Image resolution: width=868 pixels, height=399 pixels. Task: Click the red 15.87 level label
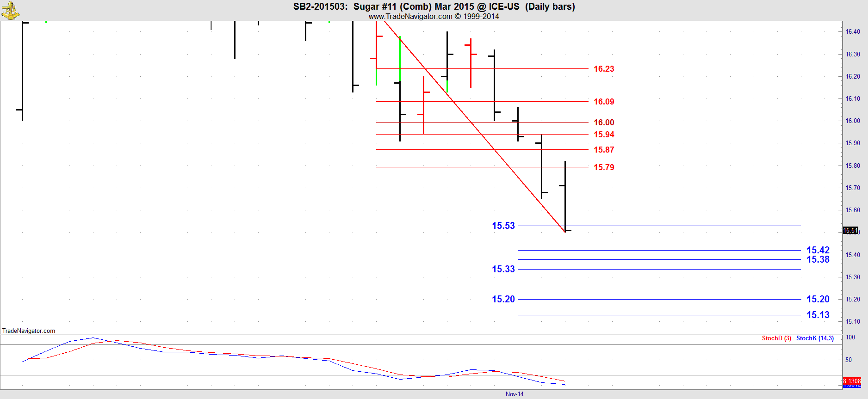click(x=604, y=150)
